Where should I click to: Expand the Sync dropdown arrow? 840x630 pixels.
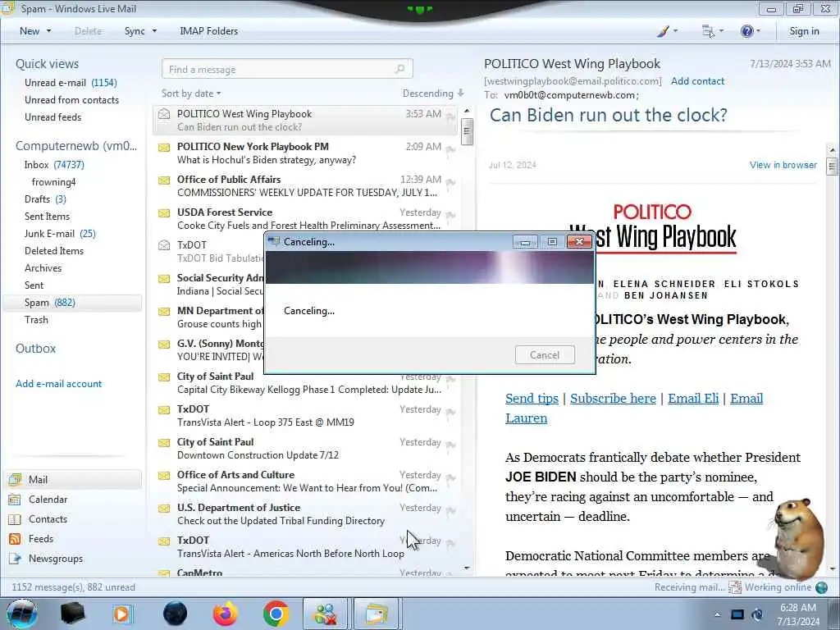coord(154,31)
